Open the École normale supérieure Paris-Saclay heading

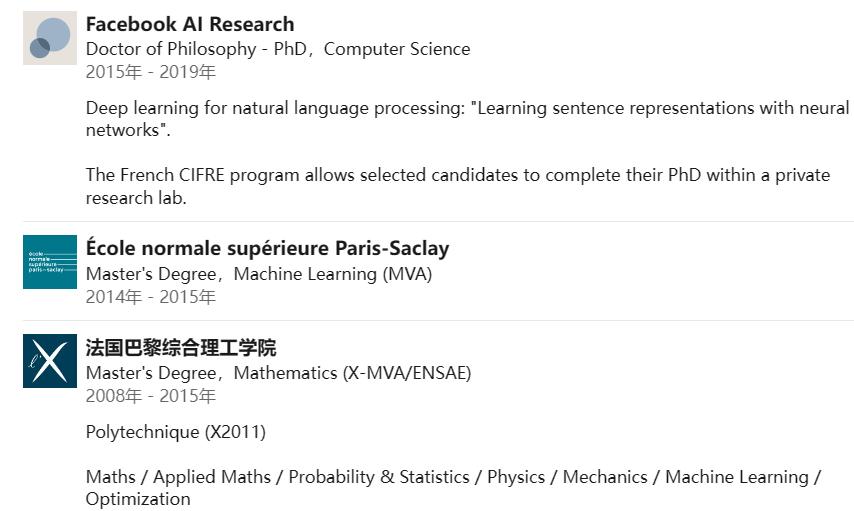pos(267,248)
